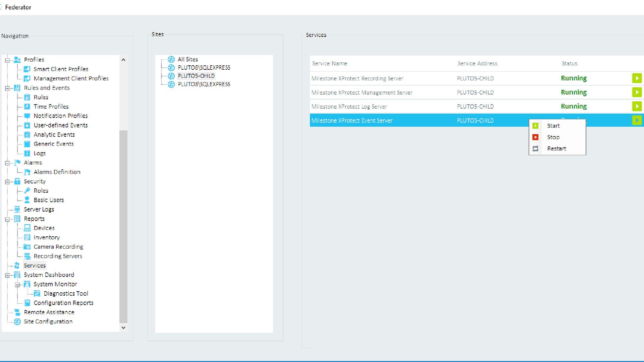Open Rules in the navigation tree
644x362 pixels.
pyautogui.click(x=41, y=97)
